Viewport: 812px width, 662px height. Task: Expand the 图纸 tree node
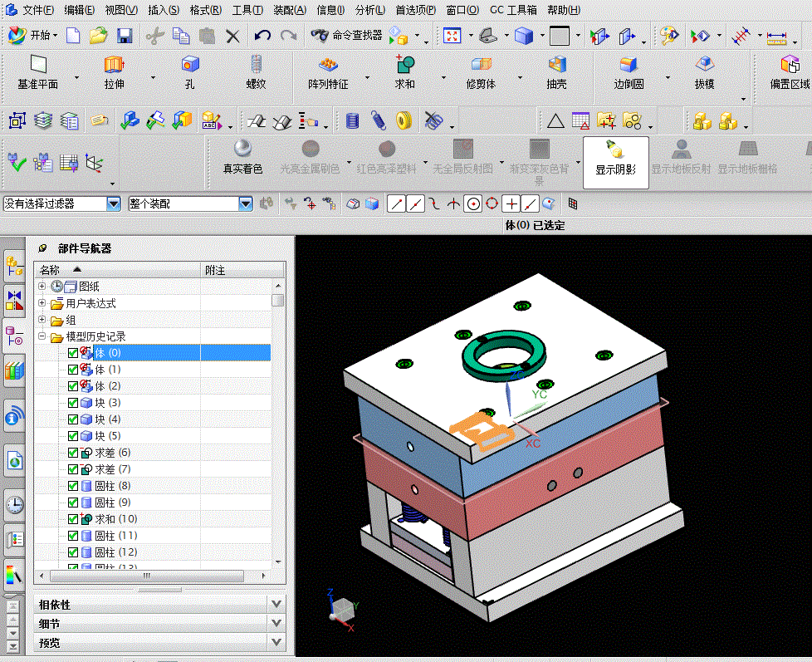point(42,286)
